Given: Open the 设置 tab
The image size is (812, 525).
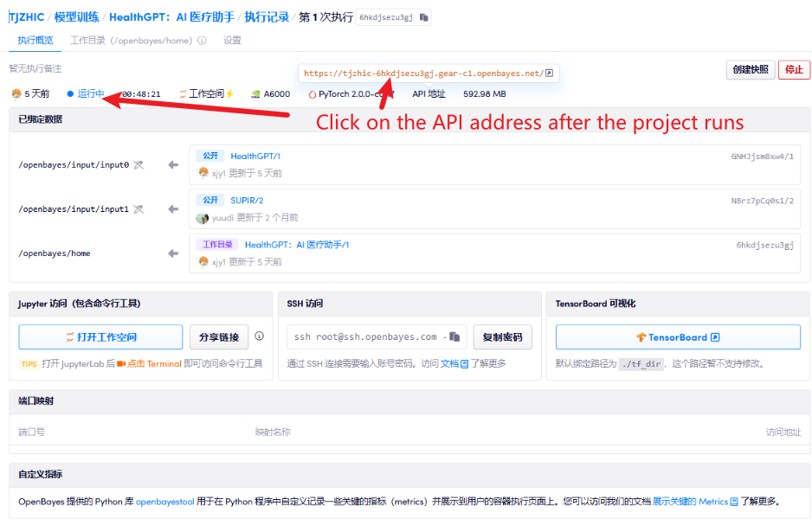Looking at the screenshot, I should tap(232, 41).
